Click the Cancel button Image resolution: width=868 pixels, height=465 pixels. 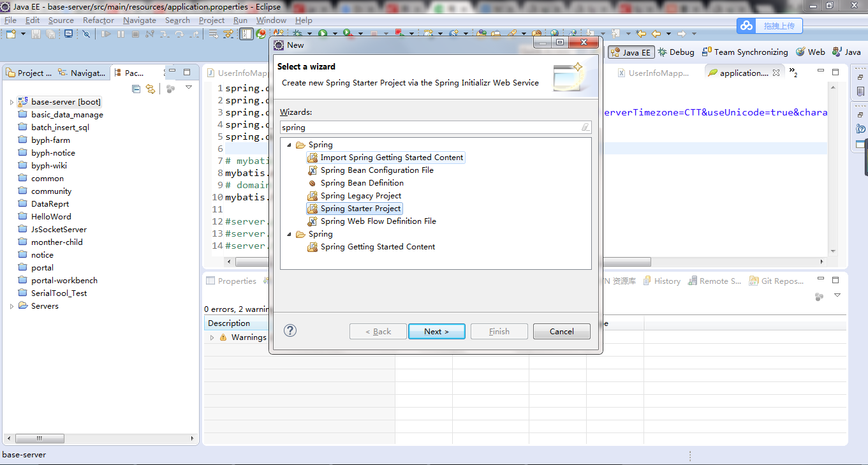click(562, 332)
